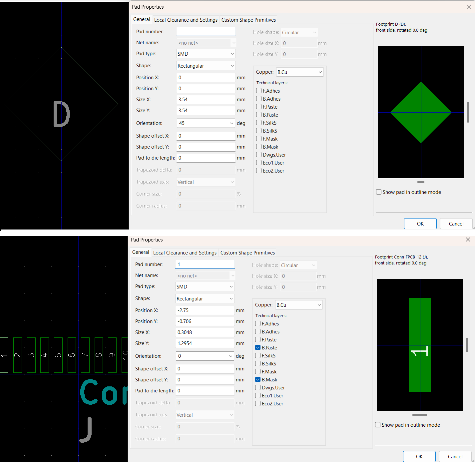This screenshot has height=465, width=476.
Task: Uncheck the checked B.Mask layer checkbox
Action: tap(258, 379)
